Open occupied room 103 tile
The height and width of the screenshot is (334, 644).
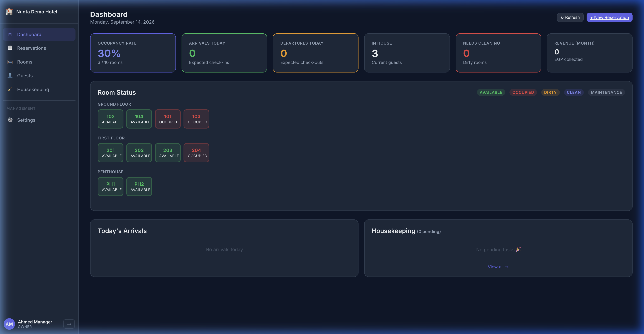click(196, 119)
